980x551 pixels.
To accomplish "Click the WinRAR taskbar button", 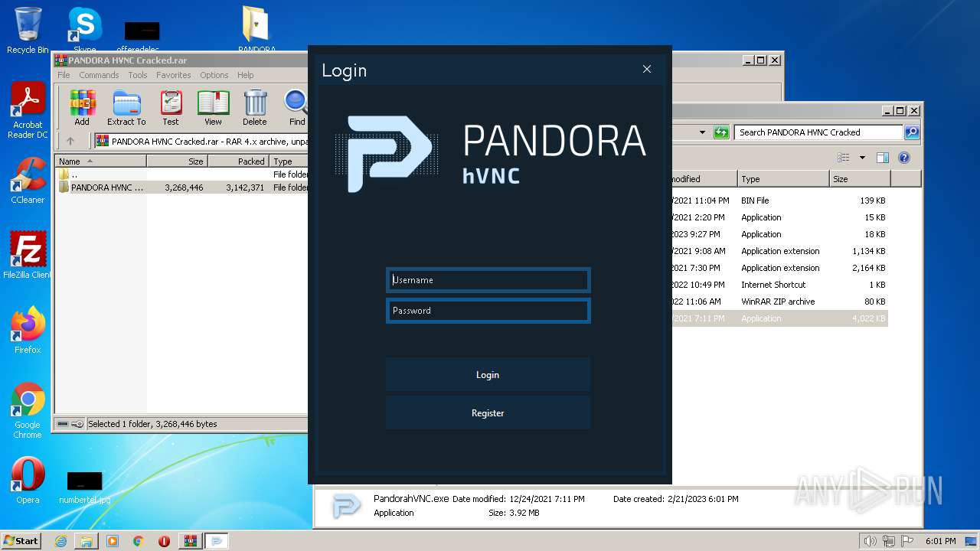I will 190,541.
